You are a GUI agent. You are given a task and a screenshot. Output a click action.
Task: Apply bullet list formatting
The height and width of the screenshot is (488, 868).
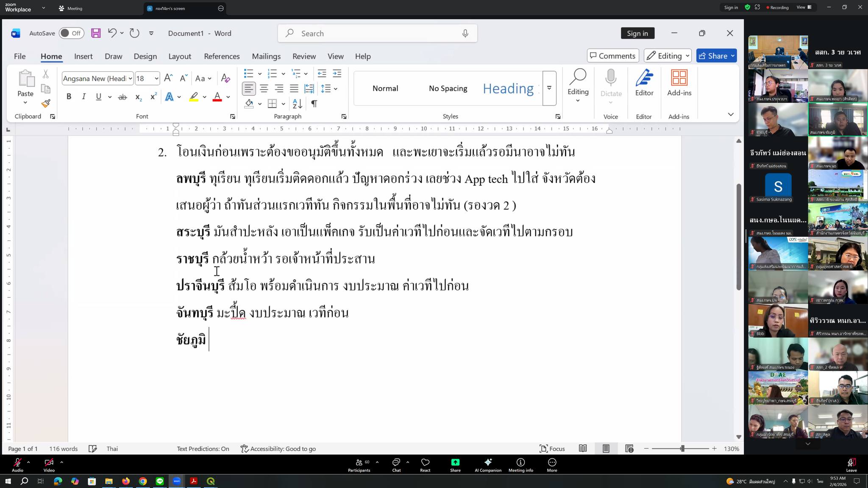click(x=249, y=74)
